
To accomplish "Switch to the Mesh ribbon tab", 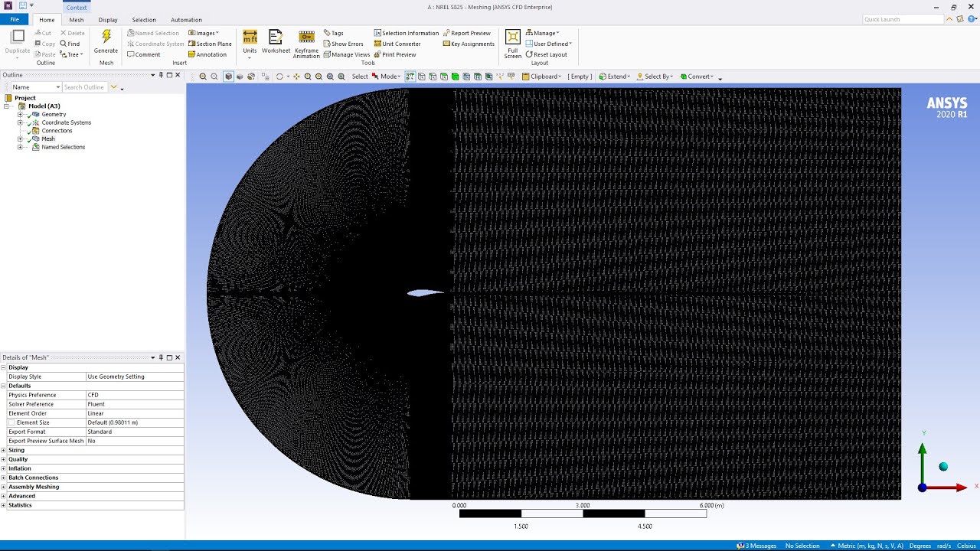I will pyautogui.click(x=77, y=20).
